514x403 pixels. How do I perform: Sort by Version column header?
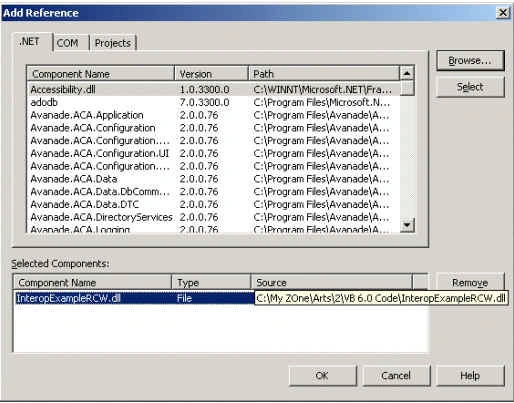click(x=211, y=74)
